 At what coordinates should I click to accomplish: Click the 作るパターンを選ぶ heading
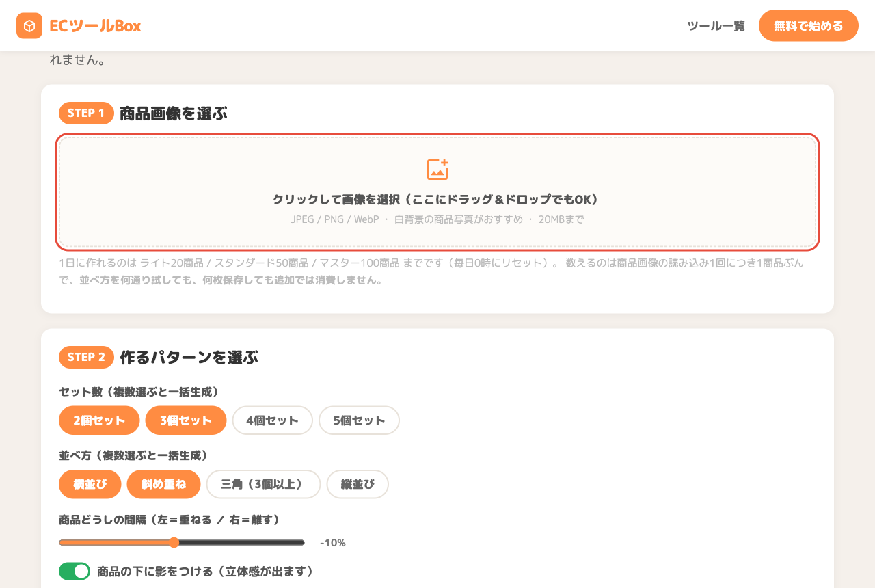pyautogui.click(x=189, y=357)
